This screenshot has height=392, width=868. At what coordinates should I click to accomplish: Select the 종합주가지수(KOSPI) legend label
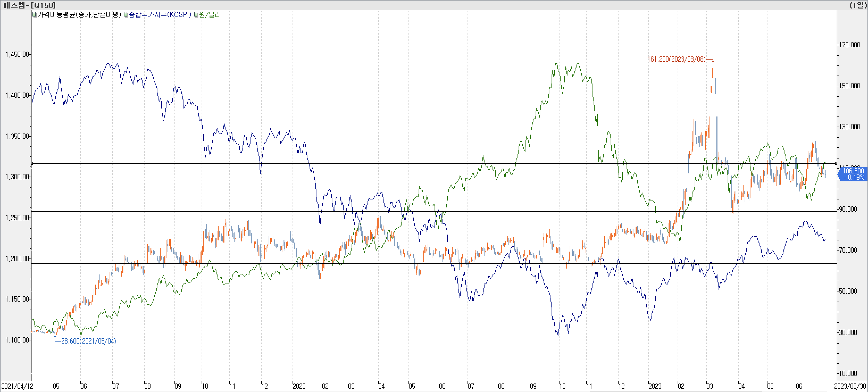[x=160, y=14]
